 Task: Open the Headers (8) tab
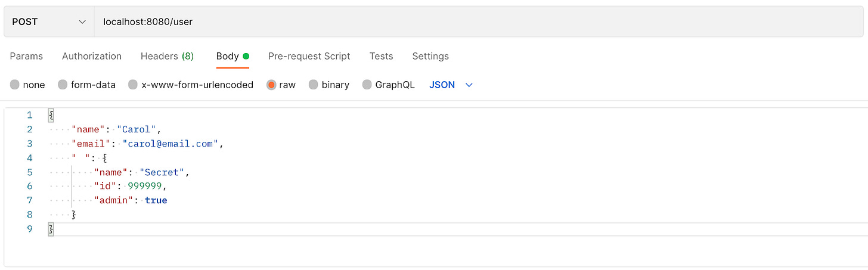click(x=167, y=56)
